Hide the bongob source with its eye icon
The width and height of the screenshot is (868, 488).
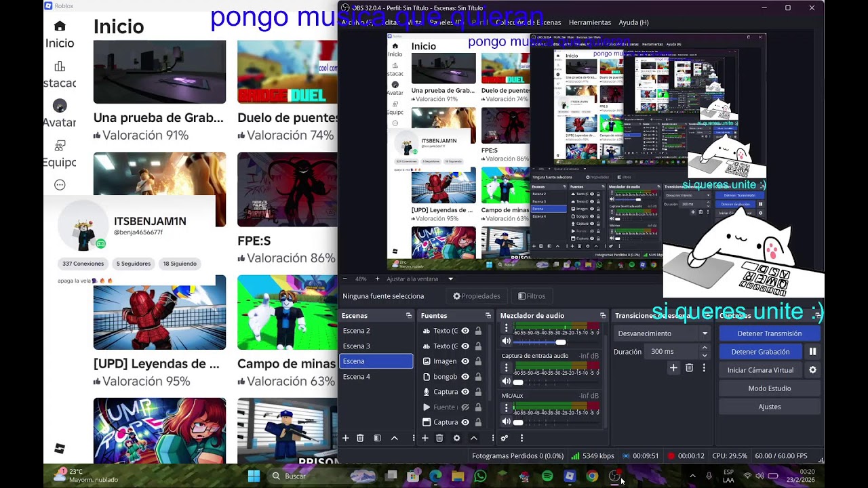[x=465, y=377]
